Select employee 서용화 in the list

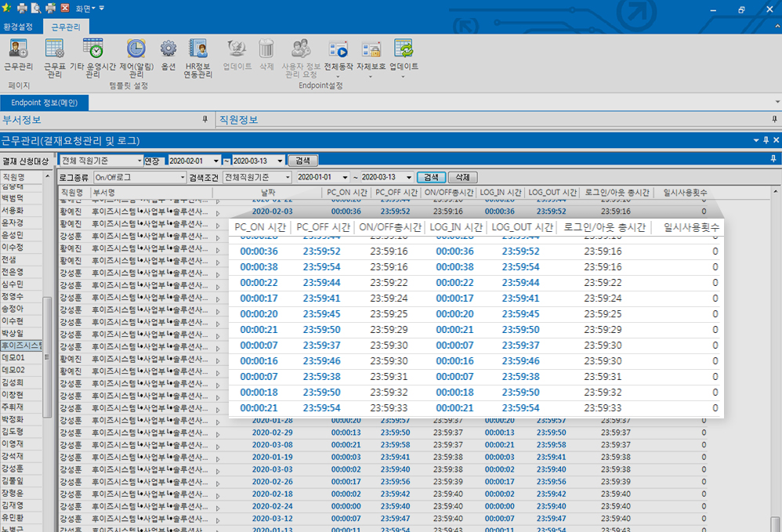pyautogui.click(x=21, y=211)
